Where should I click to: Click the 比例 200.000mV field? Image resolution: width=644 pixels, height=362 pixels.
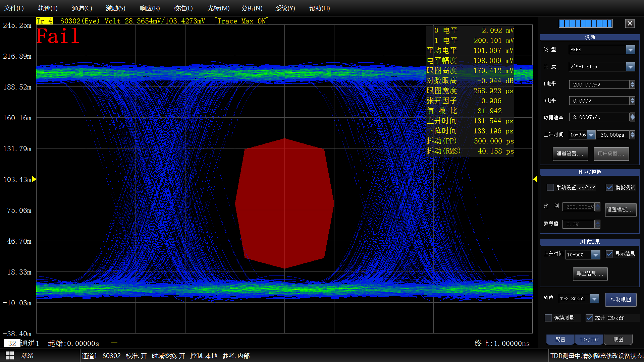pos(579,207)
